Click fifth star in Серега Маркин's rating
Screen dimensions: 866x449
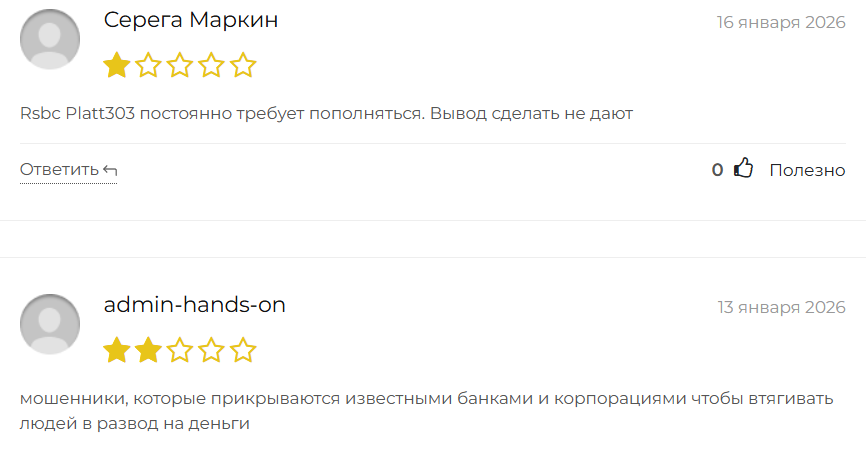pyautogui.click(x=243, y=66)
